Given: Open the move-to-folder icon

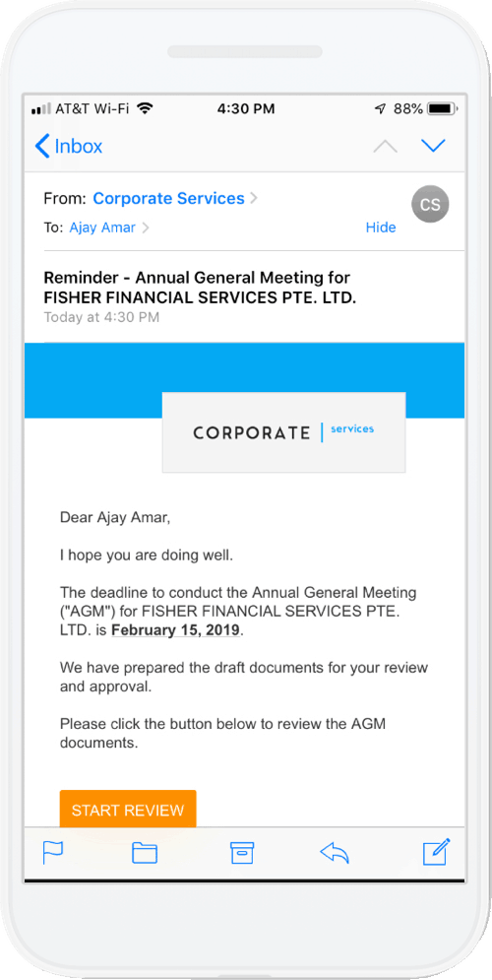Looking at the screenshot, I should (x=145, y=853).
